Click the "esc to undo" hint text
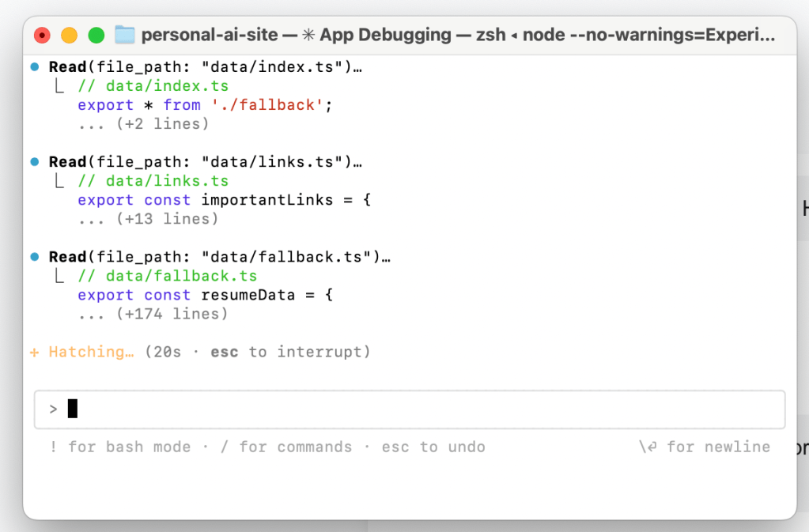 click(433, 447)
